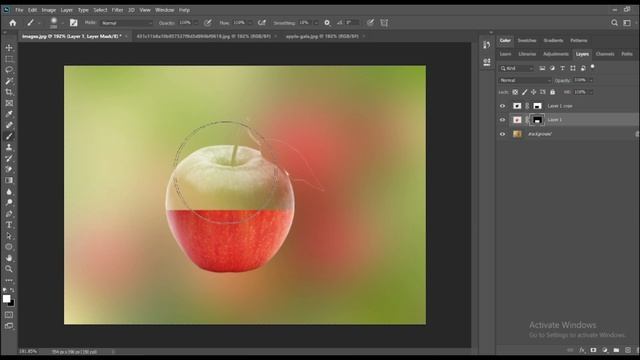Screen dimensions: 640x360
Task: Select the Clone Stamp tool
Action: tap(9, 147)
